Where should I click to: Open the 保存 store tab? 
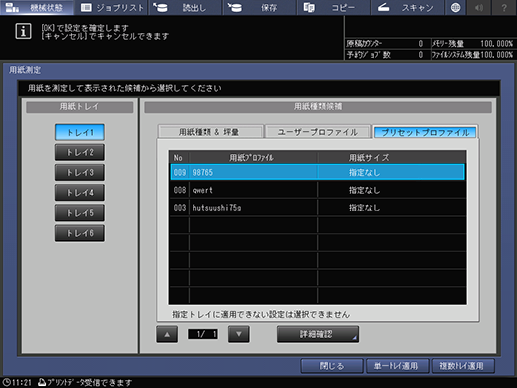pos(260,7)
